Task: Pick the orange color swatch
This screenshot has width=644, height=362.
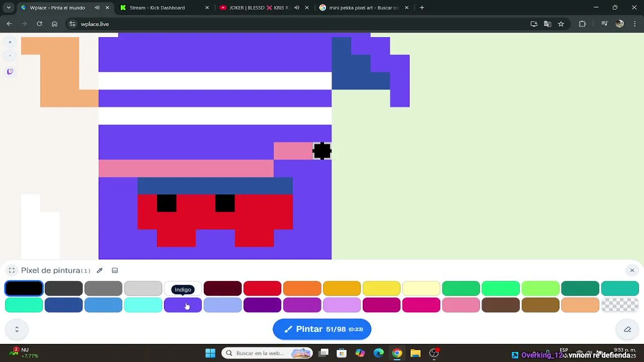Action: point(302,289)
